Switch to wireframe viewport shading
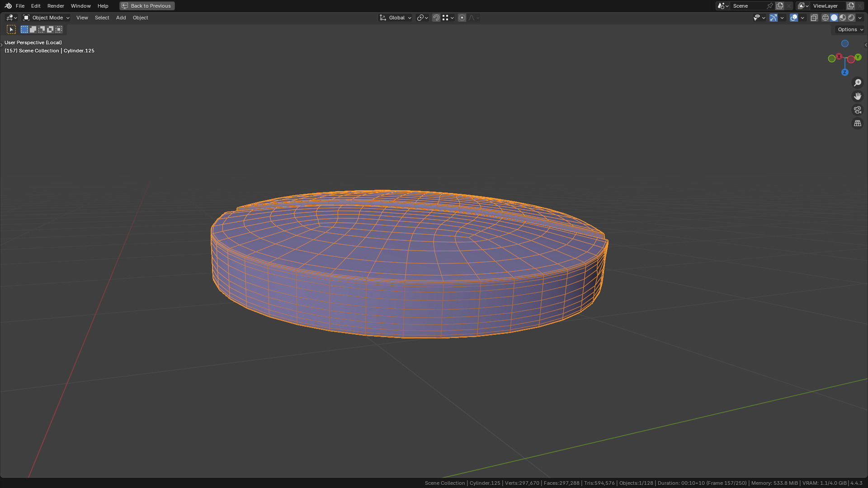Viewport: 868px width, 488px height. (826, 18)
